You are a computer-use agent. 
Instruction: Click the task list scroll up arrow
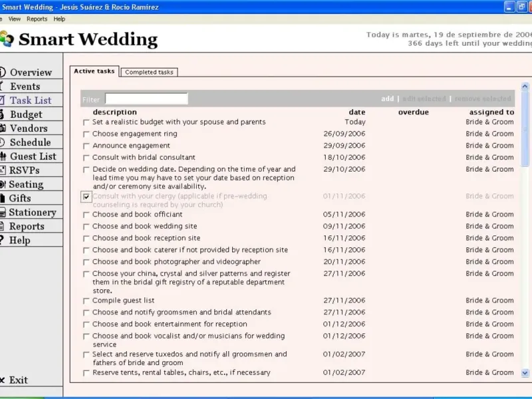pyautogui.click(x=525, y=86)
